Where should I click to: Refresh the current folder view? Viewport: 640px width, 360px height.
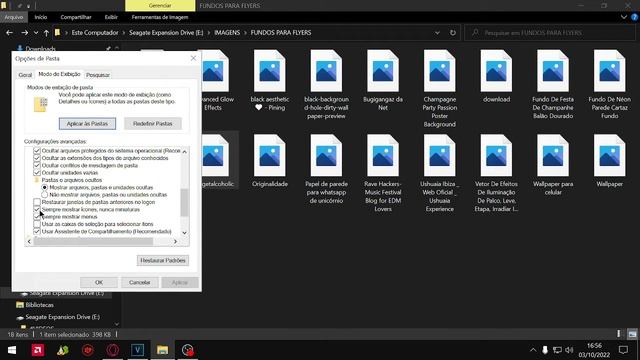pyautogui.click(x=453, y=33)
